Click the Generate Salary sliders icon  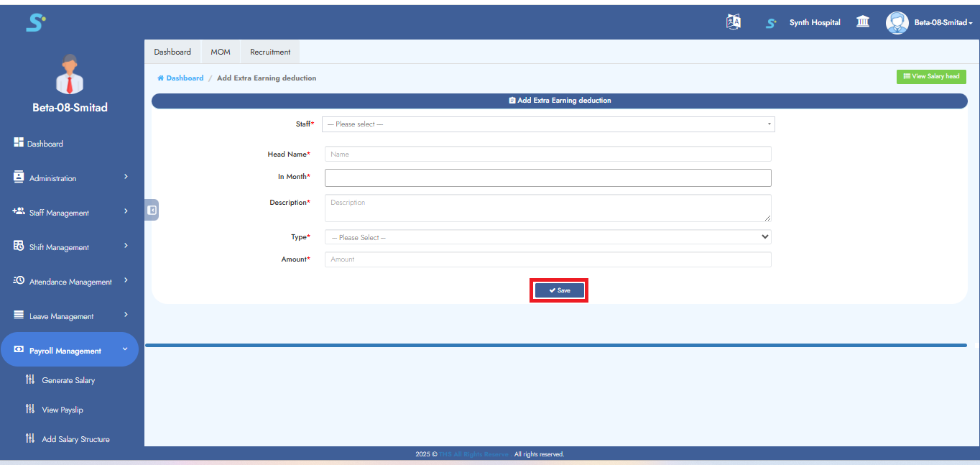29,380
